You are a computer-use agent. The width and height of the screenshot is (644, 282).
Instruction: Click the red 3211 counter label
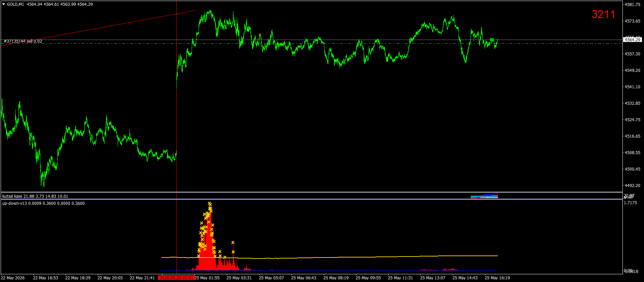click(x=603, y=14)
